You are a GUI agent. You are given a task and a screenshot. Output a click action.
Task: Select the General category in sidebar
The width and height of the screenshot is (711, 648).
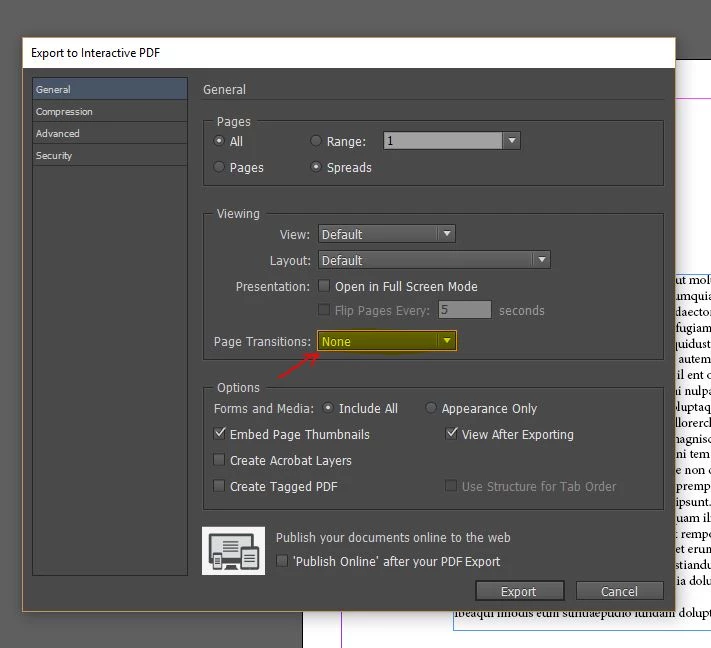(110, 89)
